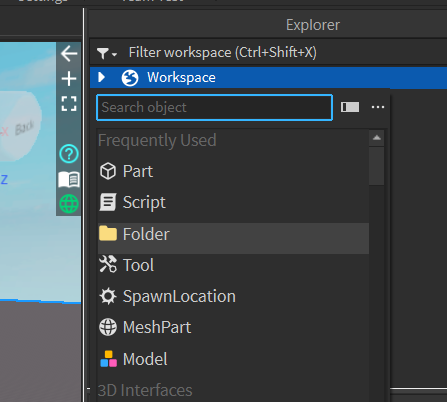Screen dimensions: 447x402
Task: Click the plus icon in viewport sidebar
Action: [x=69, y=79]
